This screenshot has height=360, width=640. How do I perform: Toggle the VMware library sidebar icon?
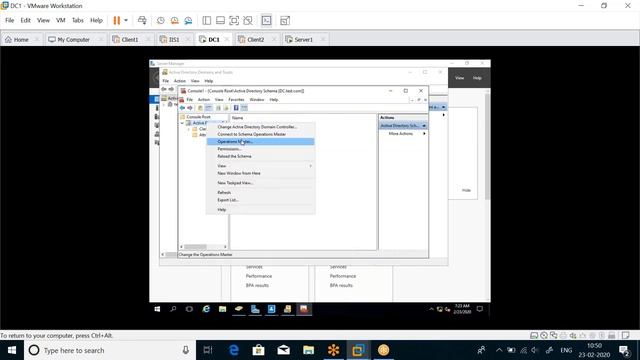tap(207, 20)
